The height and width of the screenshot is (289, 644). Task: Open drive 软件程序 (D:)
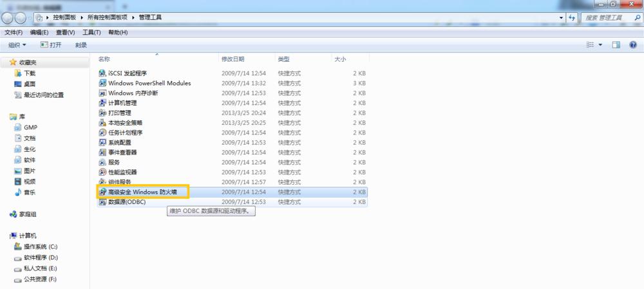click(x=41, y=257)
